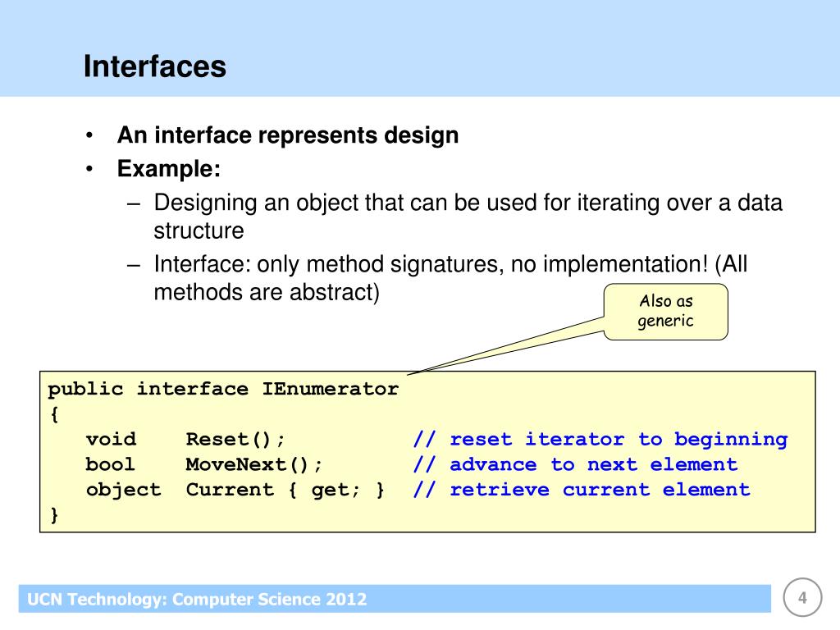Select the bullet "An interface represents design"

click(x=288, y=135)
